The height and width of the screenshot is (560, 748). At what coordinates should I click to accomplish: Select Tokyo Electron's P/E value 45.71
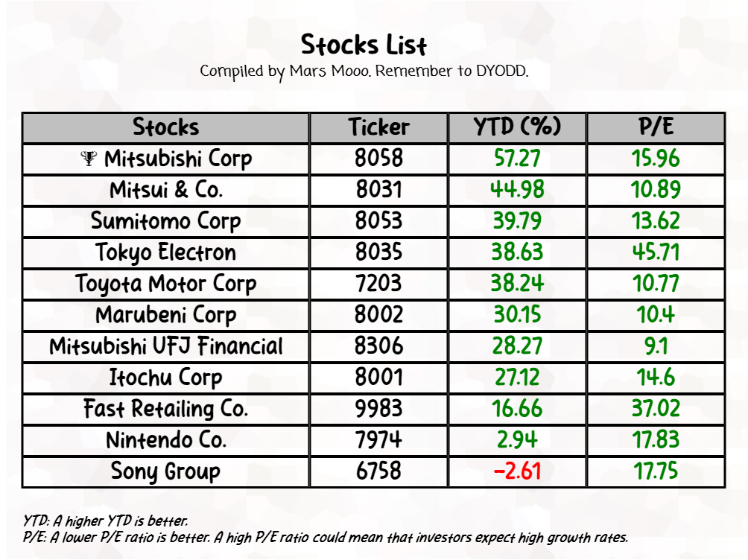[x=656, y=252]
